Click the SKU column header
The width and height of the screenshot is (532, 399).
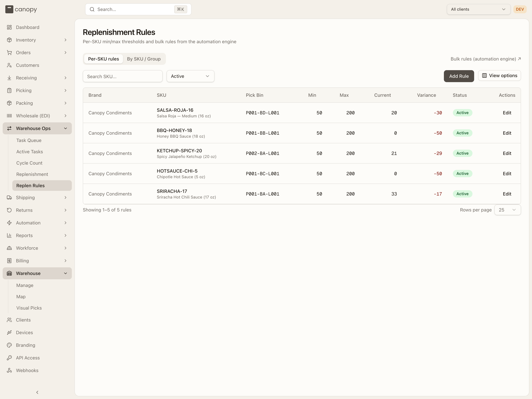(161, 95)
